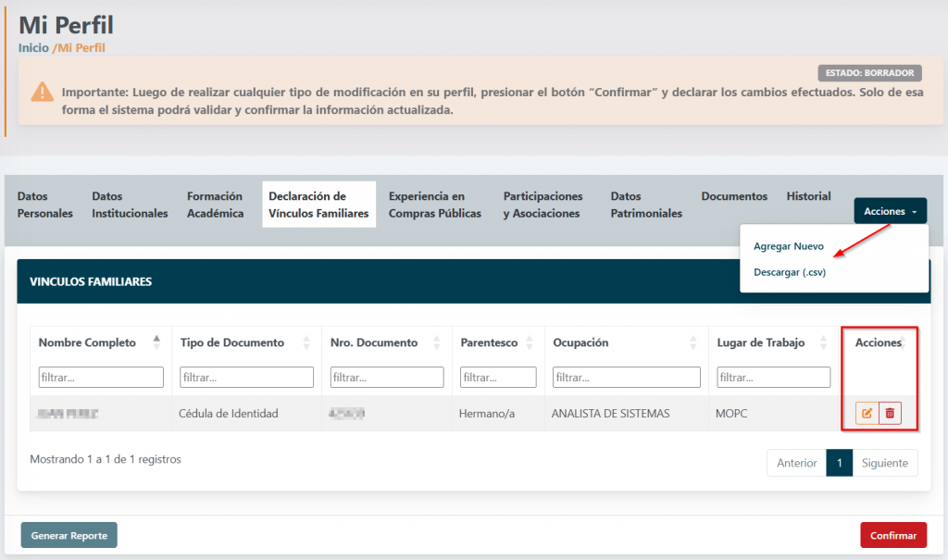The width and height of the screenshot is (948, 560).
Task: Click the warning triangle icon in the alert
Action: (x=43, y=92)
